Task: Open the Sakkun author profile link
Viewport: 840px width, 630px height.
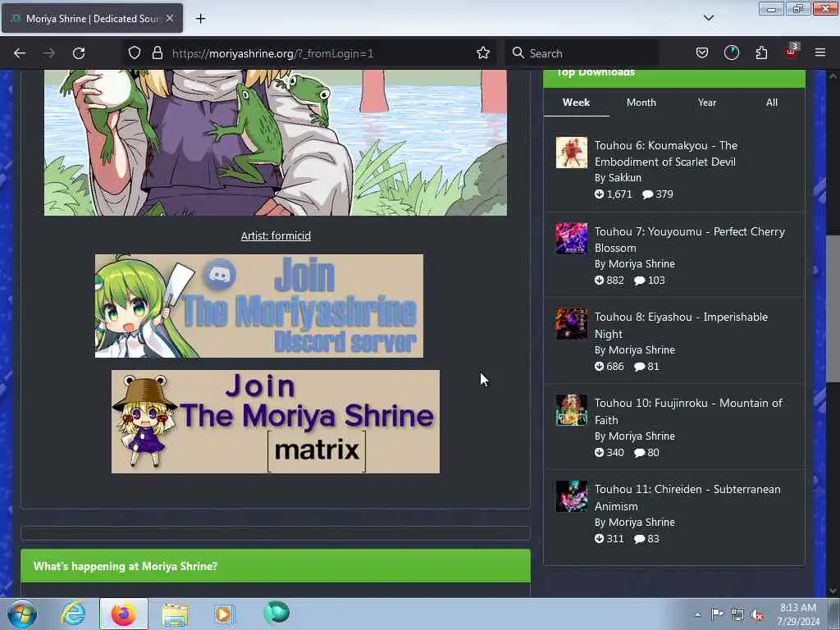Action: [x=624, y=177]
